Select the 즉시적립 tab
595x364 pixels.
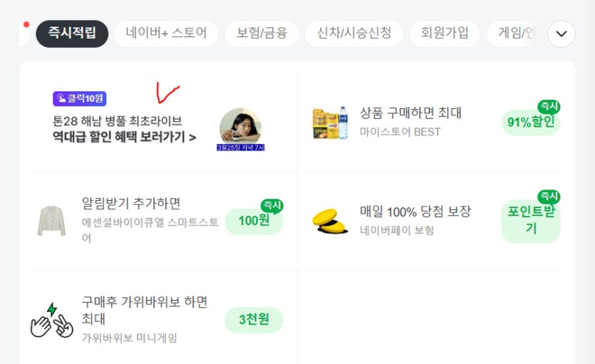[72, 33]
